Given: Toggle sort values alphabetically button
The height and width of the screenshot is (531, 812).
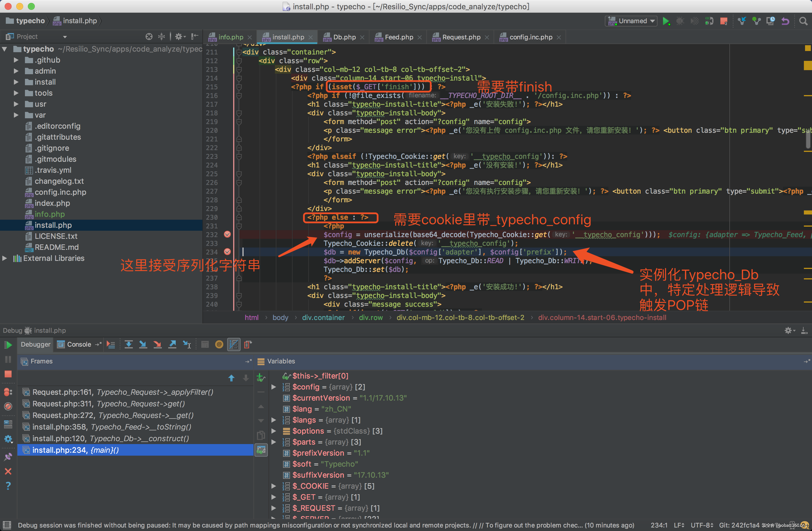Looking at the screenshot, I should (234, 344).
